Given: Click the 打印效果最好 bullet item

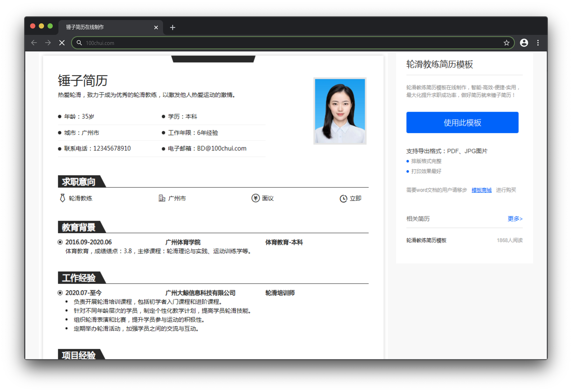Looking at the screenshot, I should 424,171.
